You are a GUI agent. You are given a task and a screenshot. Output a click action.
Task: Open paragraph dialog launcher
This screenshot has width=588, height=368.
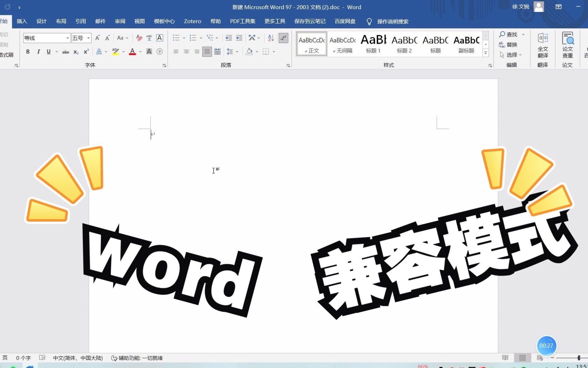point(288,65)
